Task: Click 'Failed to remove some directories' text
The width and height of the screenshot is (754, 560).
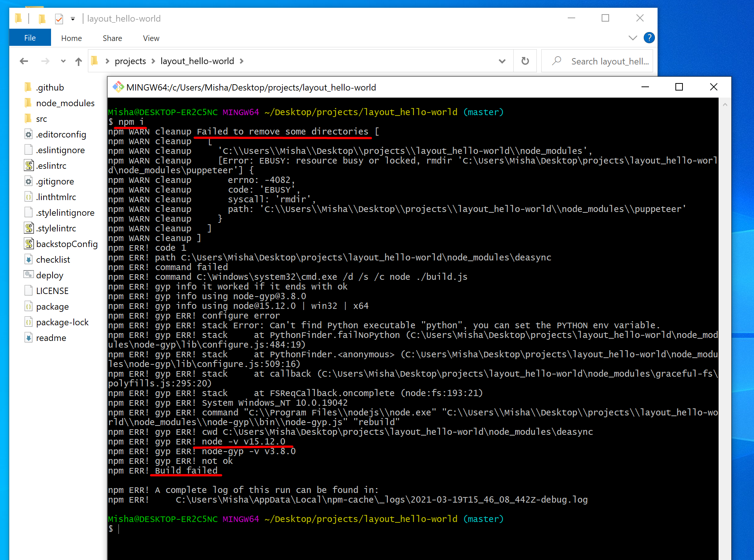Action: click(283, 132)
